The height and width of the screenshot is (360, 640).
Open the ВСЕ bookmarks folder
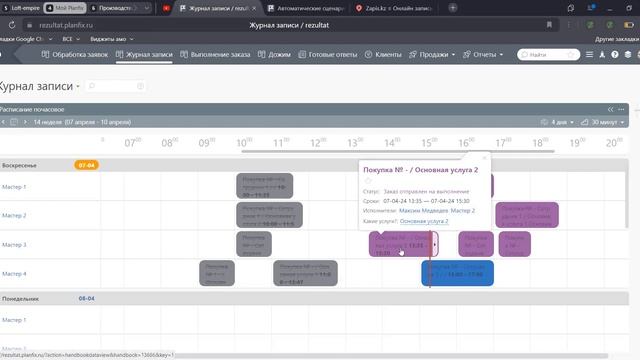coord(71,39)
